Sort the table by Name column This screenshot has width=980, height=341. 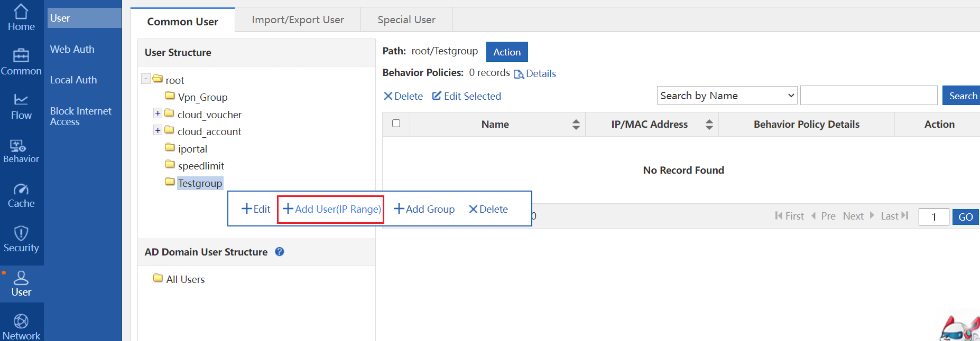tap(576, 125)
